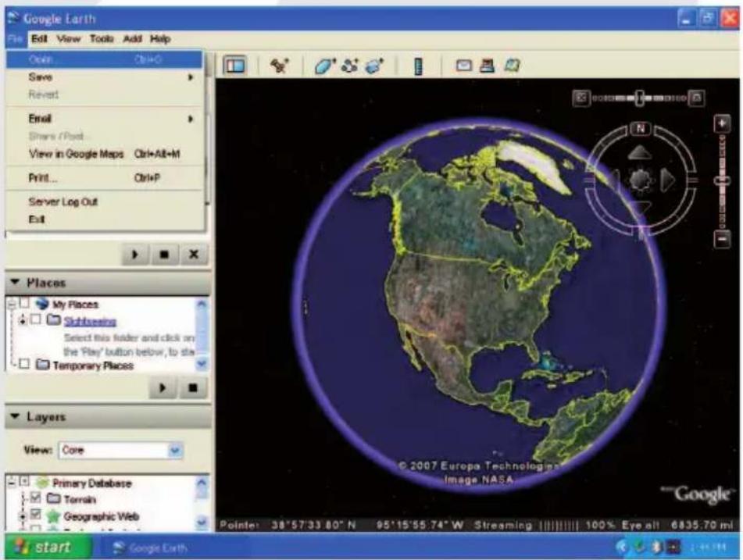
Task: Select the Ruler measurement tool
Action: (x=418, y=66)
